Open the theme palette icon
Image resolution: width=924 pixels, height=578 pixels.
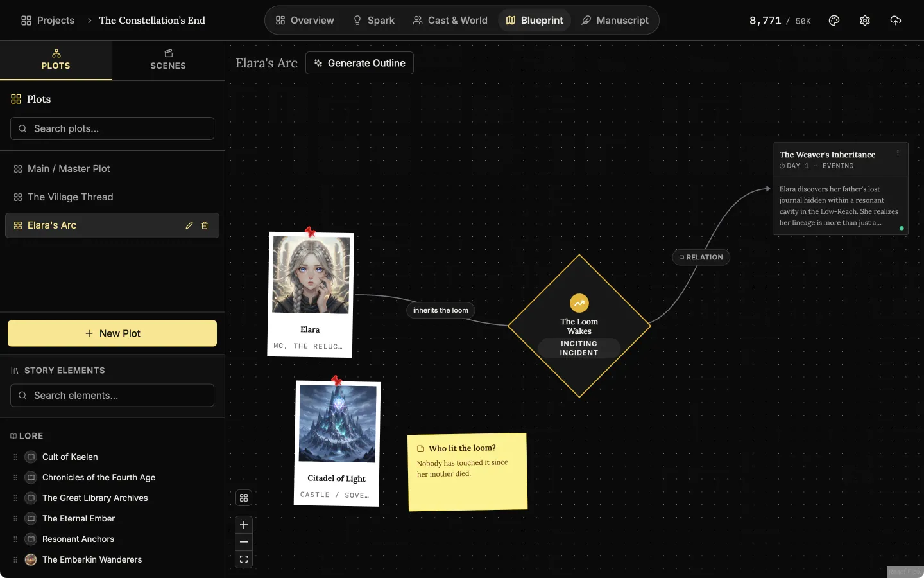834,21
